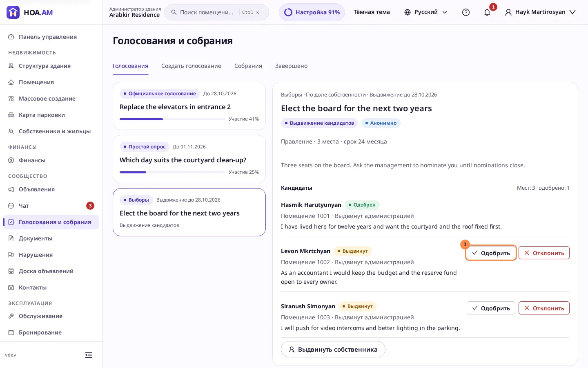This screenshot has height=368, width=588.
Task: Open Объявления in sidebar
Action: point(51,189)
